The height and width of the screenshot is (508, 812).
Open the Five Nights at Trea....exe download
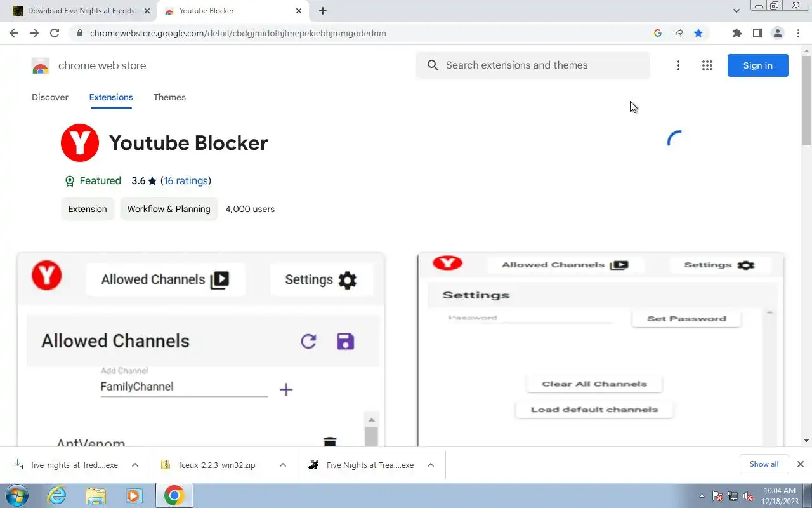[362, 465]
